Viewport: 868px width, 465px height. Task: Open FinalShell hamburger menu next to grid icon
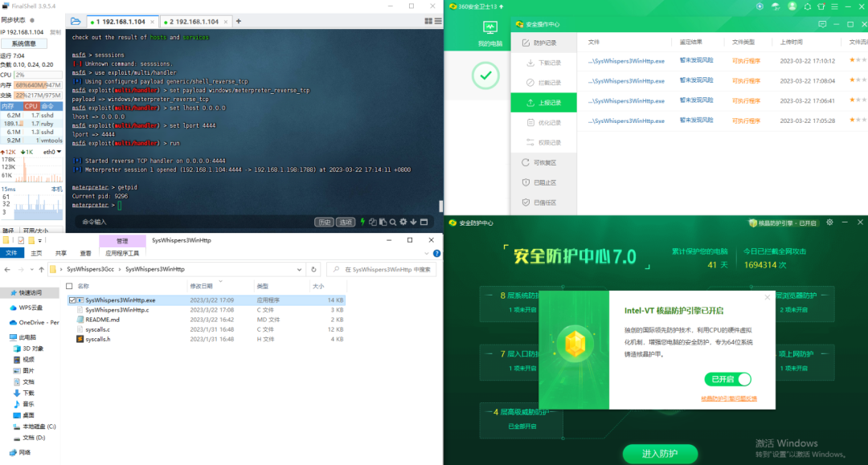[438, 21]
